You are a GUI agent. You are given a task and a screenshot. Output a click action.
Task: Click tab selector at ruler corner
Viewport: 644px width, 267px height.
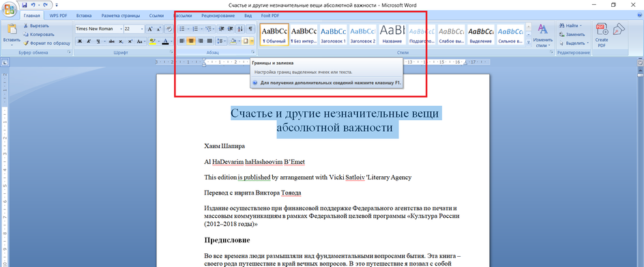pyautogui.click(x=5, y=63)
